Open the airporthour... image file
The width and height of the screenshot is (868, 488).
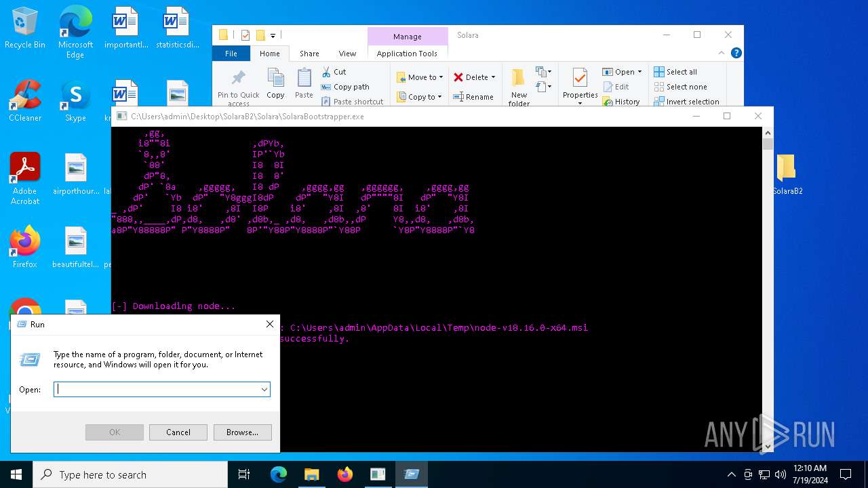click(75, 174)
